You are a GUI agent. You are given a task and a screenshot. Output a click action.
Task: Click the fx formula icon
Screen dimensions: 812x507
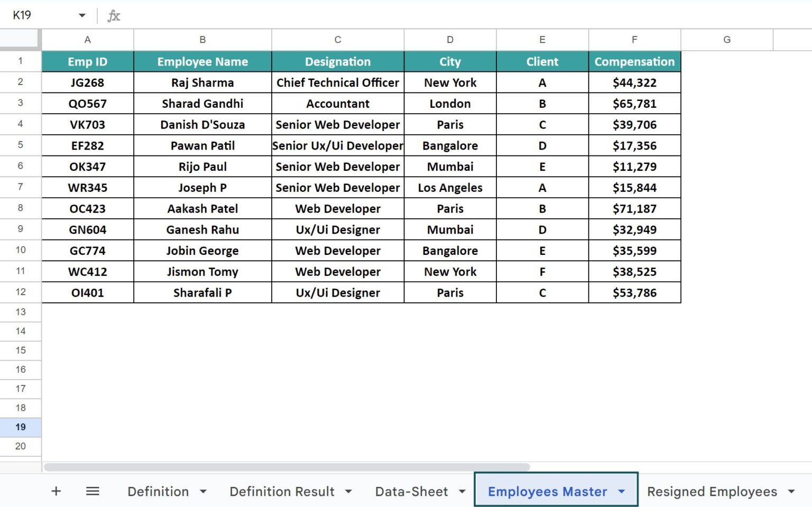click(113, 15)
